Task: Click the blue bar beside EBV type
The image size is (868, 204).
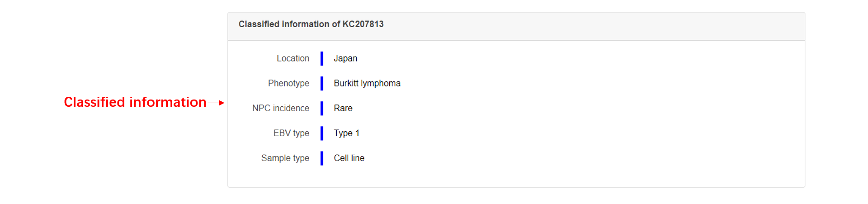Action: click(322, 133)
